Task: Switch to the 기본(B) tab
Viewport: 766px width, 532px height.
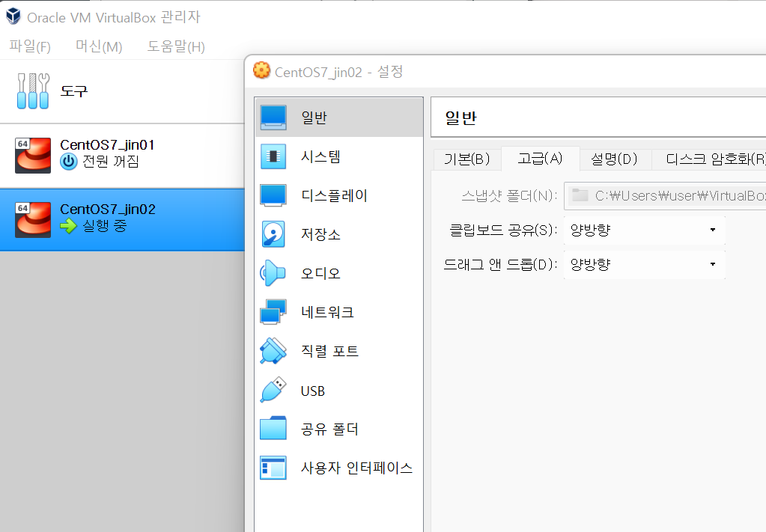Action: 467,159
